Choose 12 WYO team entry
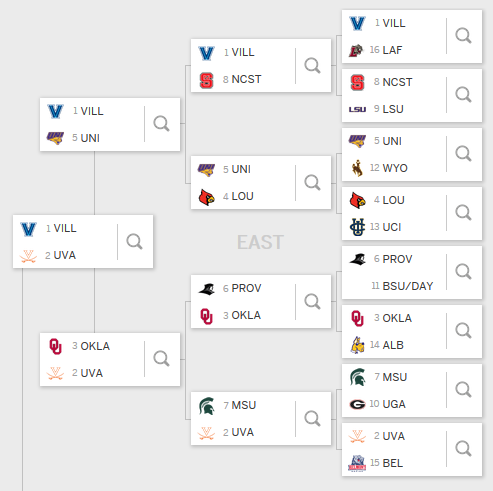Viewport: 493px width, 491px height. coord(389,168)
